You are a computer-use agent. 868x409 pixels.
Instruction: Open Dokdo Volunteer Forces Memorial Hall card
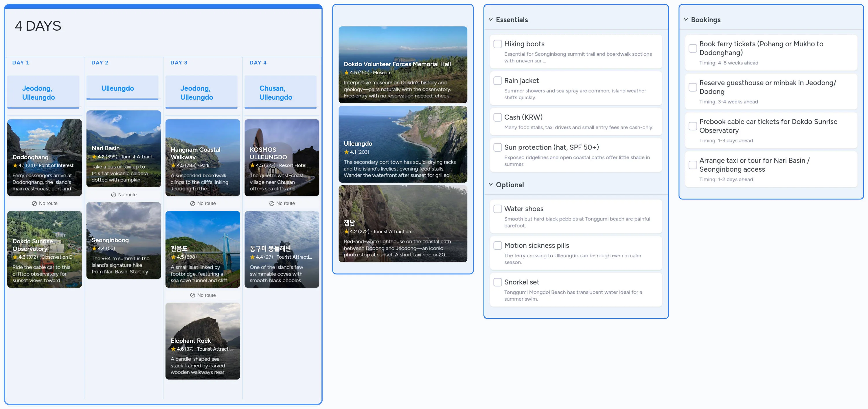403,65
